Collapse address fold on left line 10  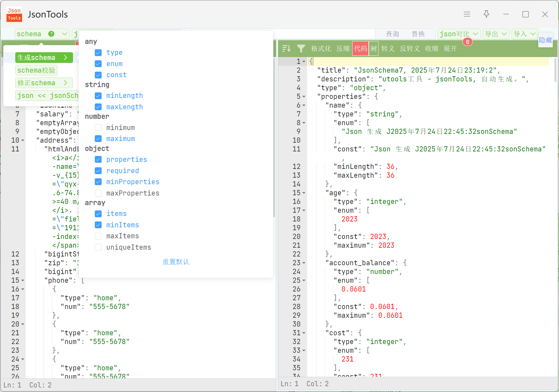tap(23, 140)
